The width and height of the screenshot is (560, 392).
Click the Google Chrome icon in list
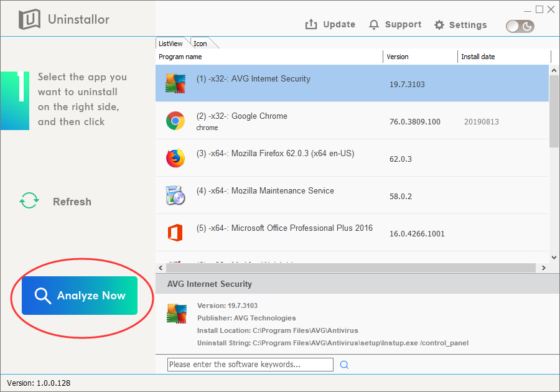point(175,121)
